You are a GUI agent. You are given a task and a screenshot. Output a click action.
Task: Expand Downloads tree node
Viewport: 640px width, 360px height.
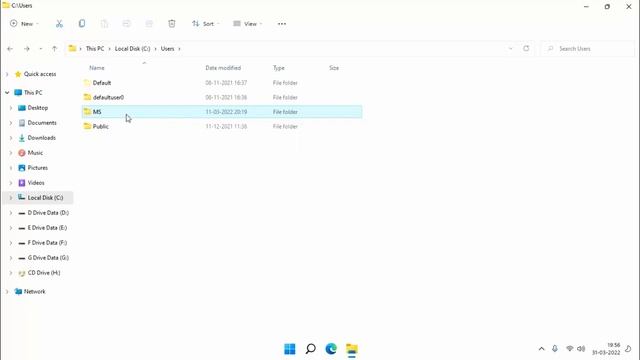point(11,138)
